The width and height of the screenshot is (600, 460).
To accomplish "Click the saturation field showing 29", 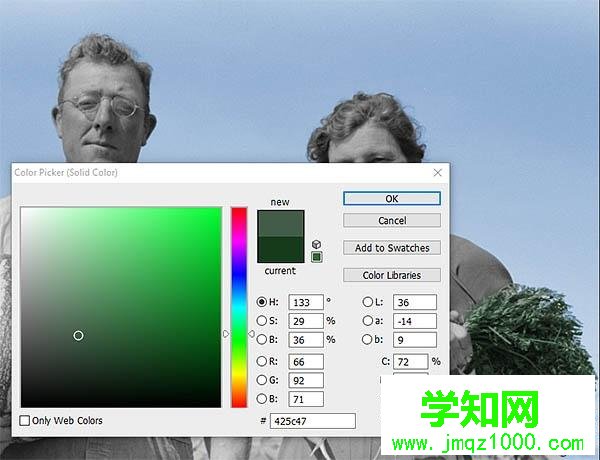I will pyautogui.click(x=306, y=321).
